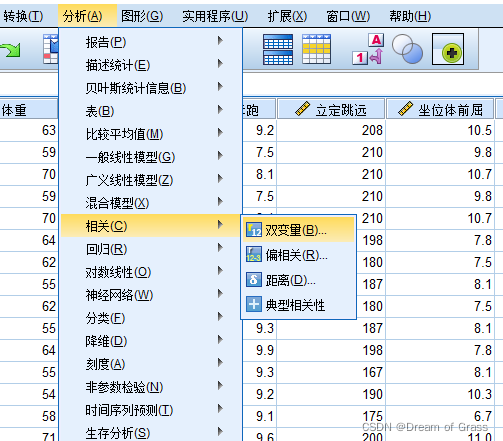Click the toolbar icon partly hidden behind the menu
The height and width of the screenshot is (441, 503).
tap(51, 49)
